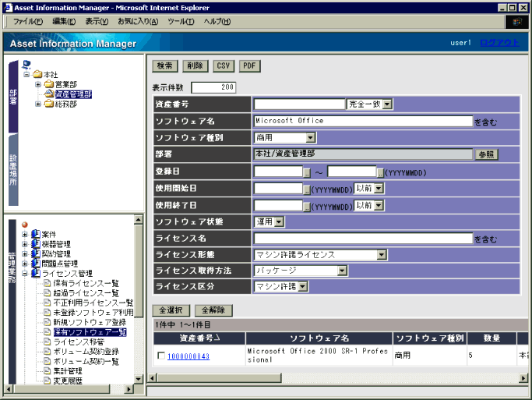Open the ファイル(F) menu
Image resolution: width=532 pixels, height=400 pixels.
point(28,22)
